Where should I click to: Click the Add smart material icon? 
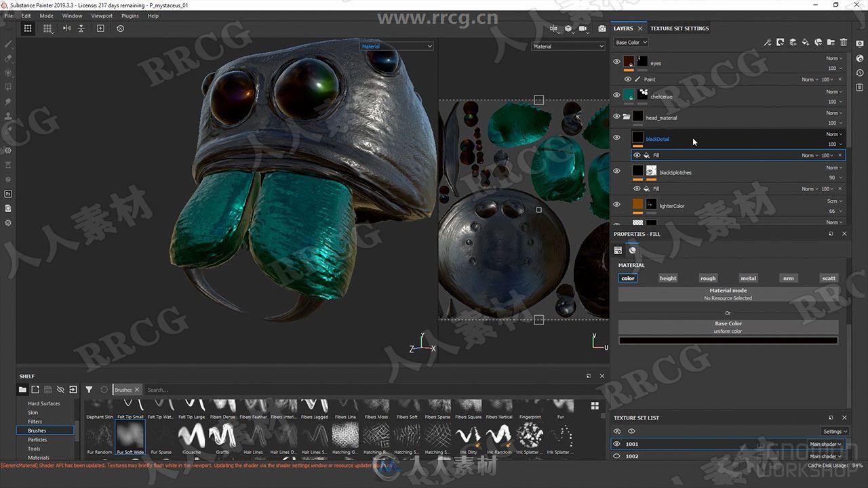[x=818, y=42]
